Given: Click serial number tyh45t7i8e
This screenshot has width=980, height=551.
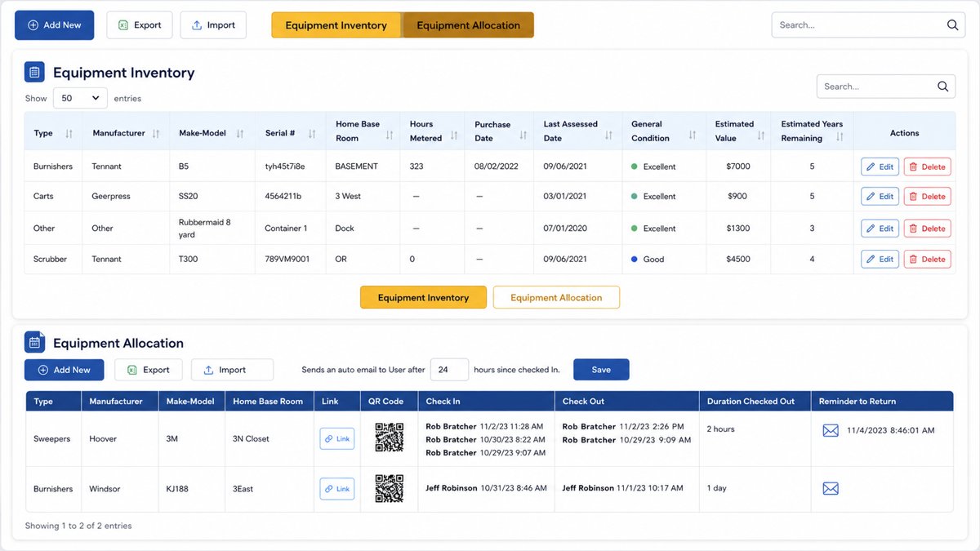Looking at the screenshot, I should point(285,167).
